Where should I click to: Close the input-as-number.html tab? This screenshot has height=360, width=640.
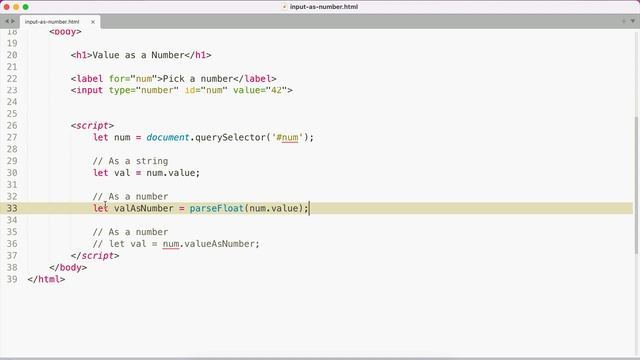93,22
